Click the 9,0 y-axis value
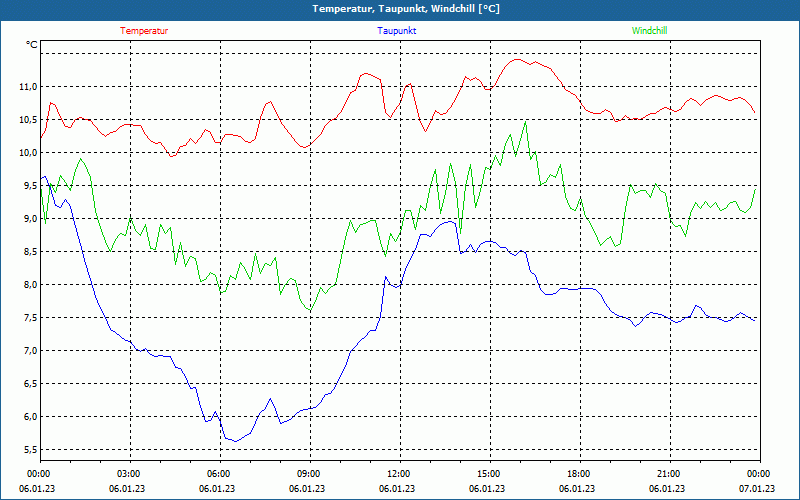This screenshot has height=500, width=800. point(30,219)
